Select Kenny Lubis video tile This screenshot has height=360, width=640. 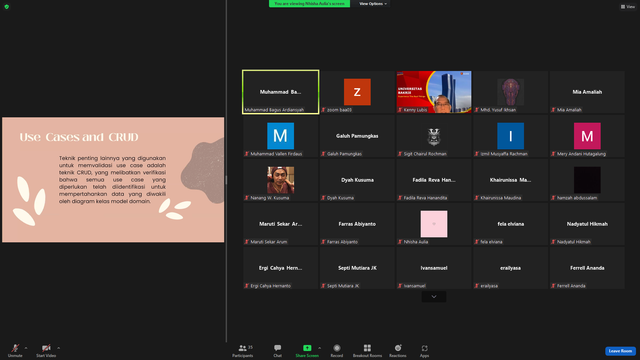(434, 92)
